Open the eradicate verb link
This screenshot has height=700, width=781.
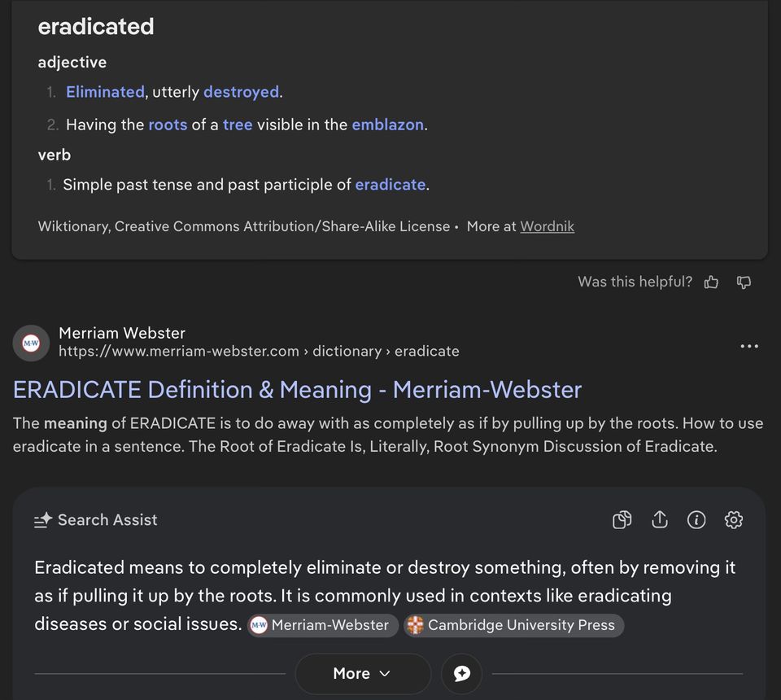pyautogui.click(x=390, y=185)
